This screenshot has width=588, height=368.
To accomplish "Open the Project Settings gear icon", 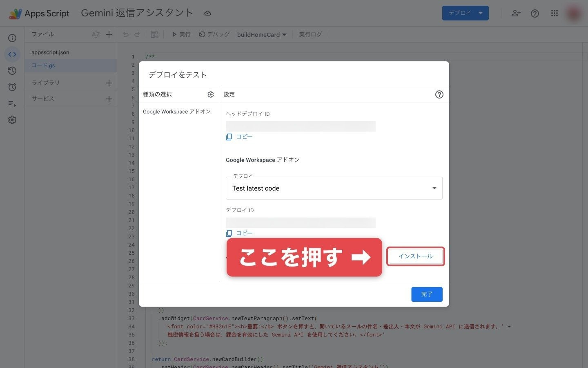I will coord(12,120).
